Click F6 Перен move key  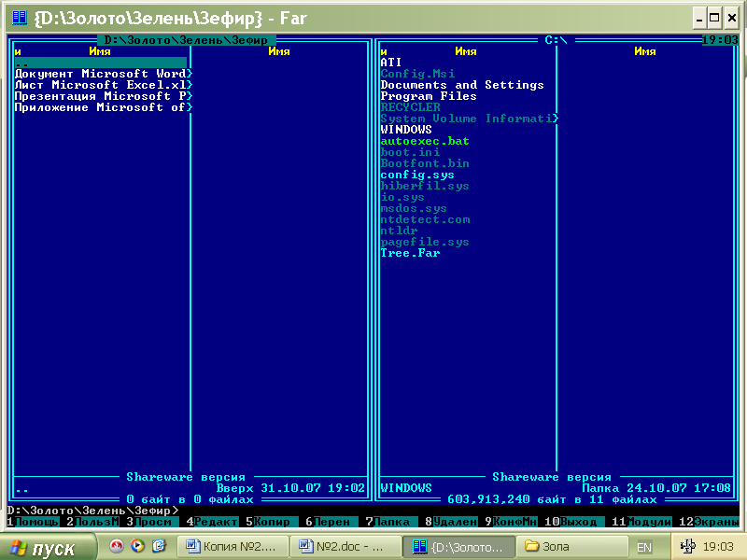pos(331,522)
